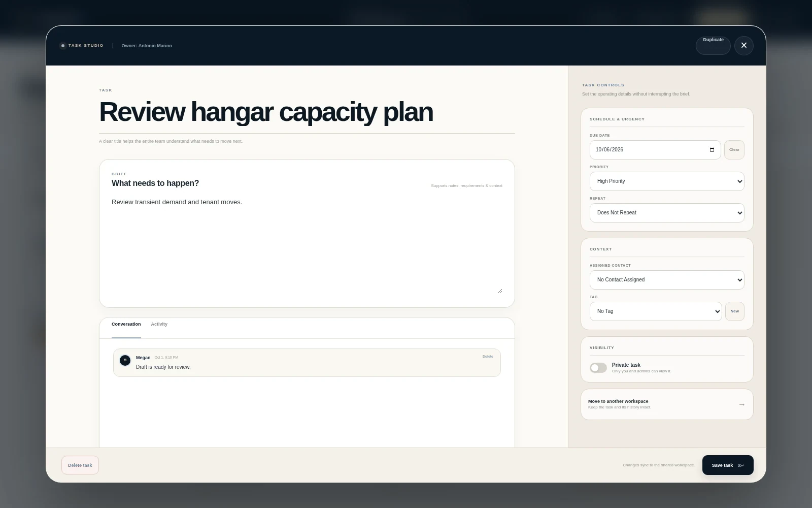Toggle the Private task switch
The image size is (812, 508).
pos(598,368)
